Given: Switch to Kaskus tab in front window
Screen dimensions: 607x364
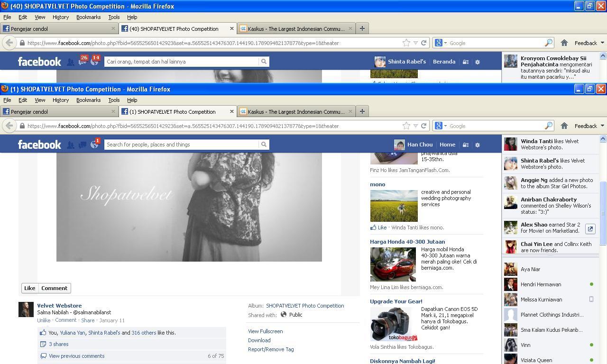Looking at the screenshot, I should pyautogui.click(x=296, y=111).
